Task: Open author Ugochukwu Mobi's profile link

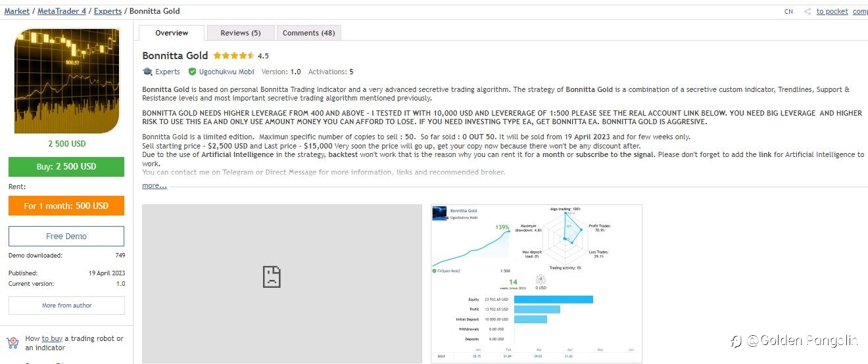Action: pyautogui.click(x=227, y=72)
